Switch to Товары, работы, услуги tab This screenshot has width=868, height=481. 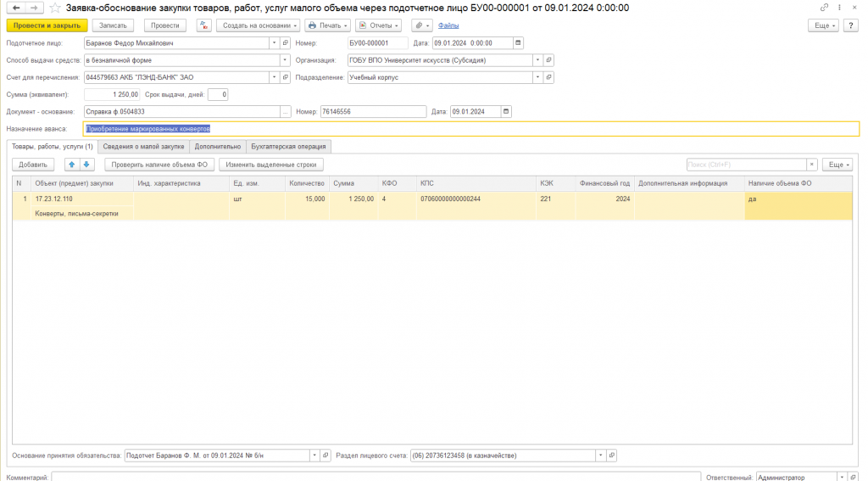[53, 146]
